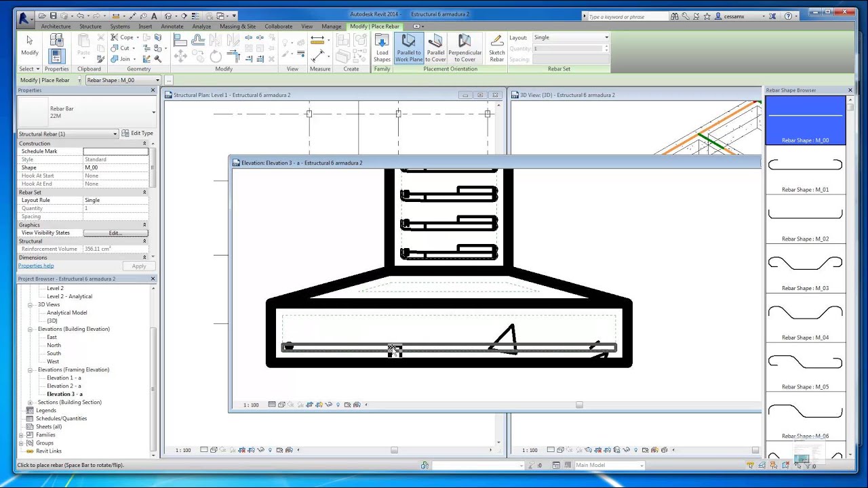Select the Modify arrow tool
The height and width of the screenshot is (488, 868).
coord(29,45)
